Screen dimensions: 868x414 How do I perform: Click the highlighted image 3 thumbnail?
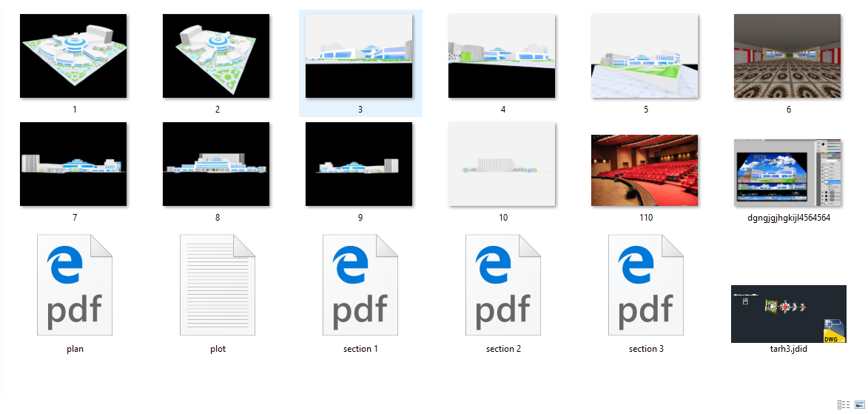(360, 56)
